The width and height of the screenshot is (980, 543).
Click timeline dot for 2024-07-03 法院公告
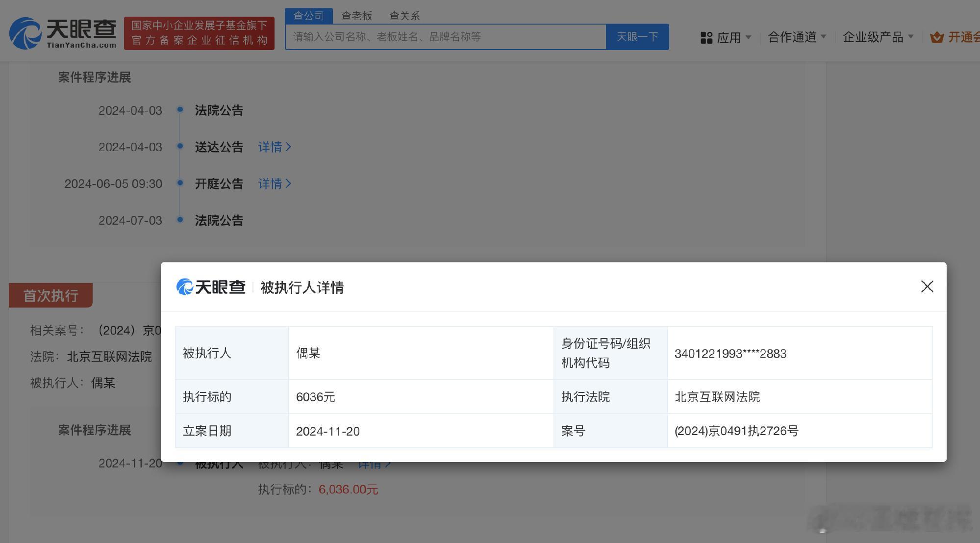(x=180, y=220)
